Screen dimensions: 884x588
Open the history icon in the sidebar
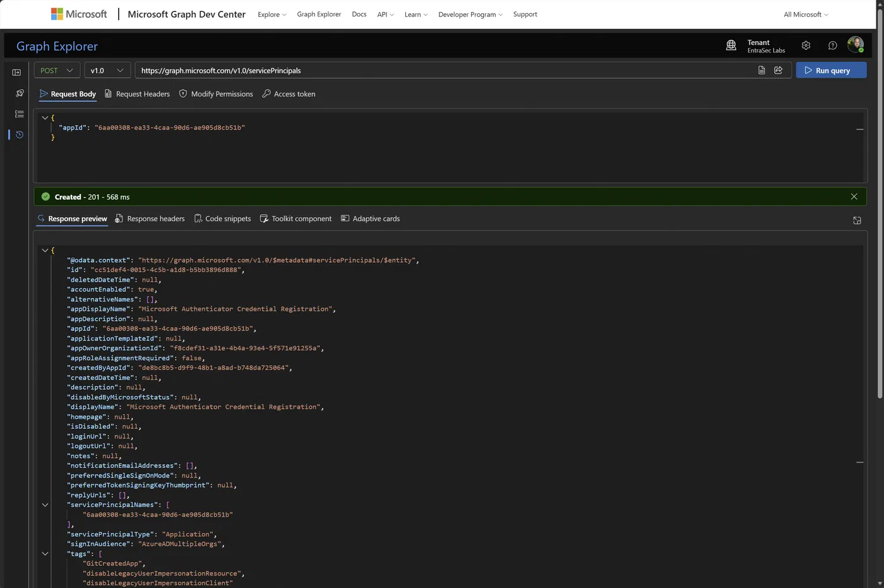(20, 135)
